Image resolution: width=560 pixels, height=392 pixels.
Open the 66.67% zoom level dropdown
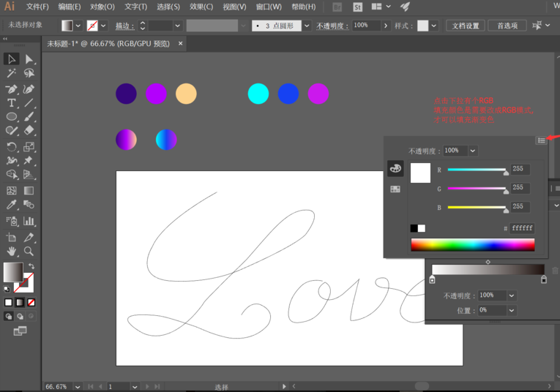(77, 386)
